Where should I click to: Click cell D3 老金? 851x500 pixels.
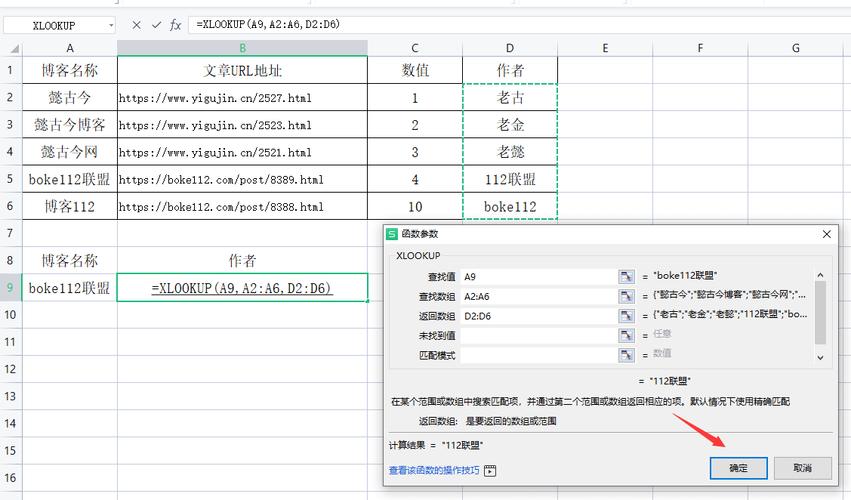(x=510, y=124)
